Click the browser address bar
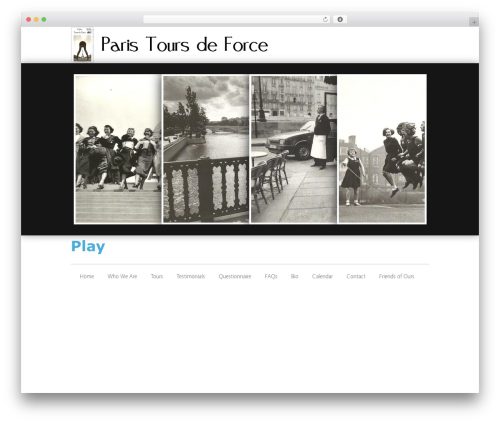Image resolution: width=500 pixels, height=423 pixels. point(236,20)
